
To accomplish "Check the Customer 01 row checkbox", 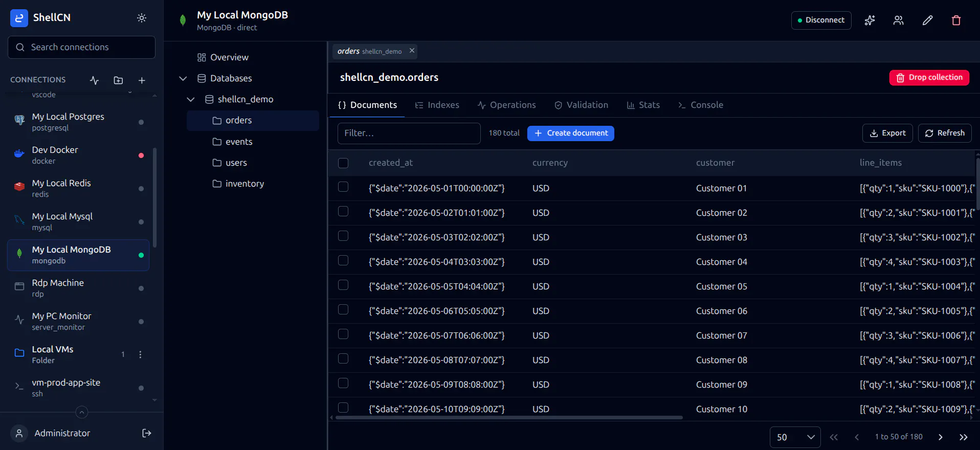I will [343, 187].
